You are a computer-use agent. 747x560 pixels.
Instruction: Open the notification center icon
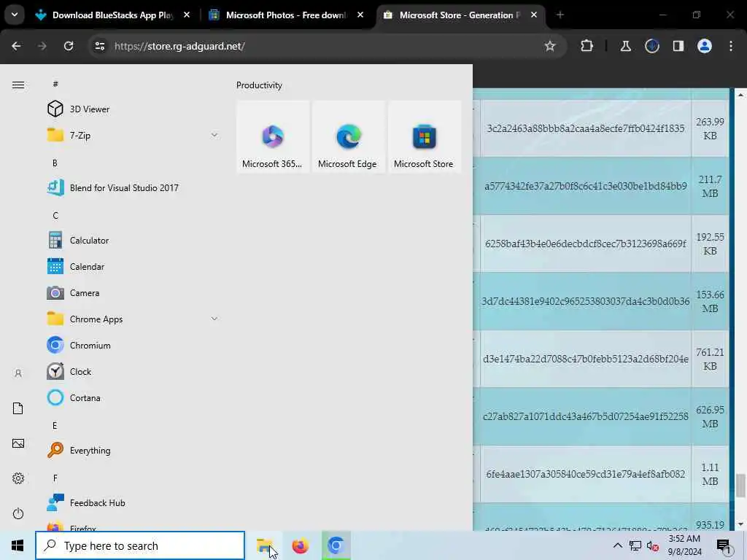click(x=724, y=546)
